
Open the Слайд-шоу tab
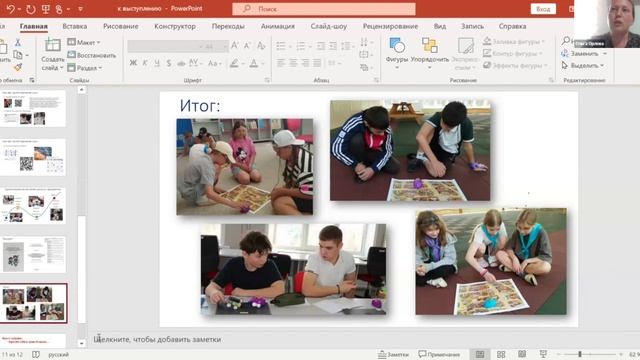[x=329, y=26]
